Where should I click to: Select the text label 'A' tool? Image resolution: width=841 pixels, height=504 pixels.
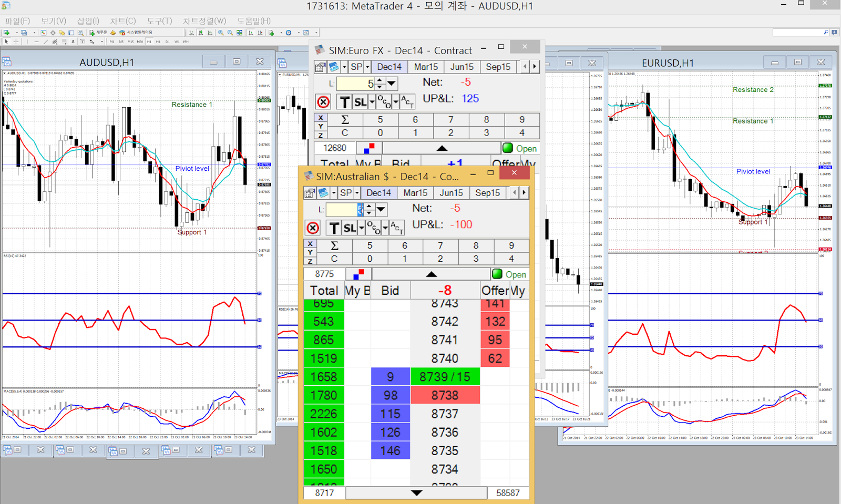click(73, 42)
